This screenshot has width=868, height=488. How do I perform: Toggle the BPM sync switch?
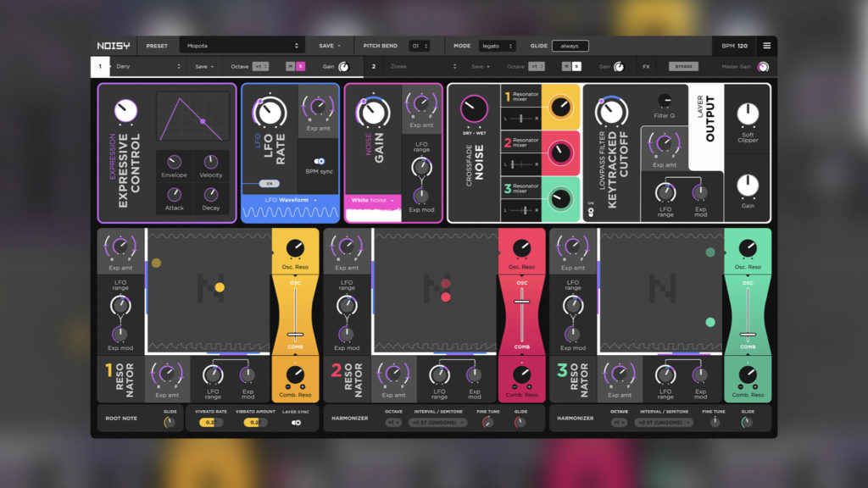click(320, 160)
